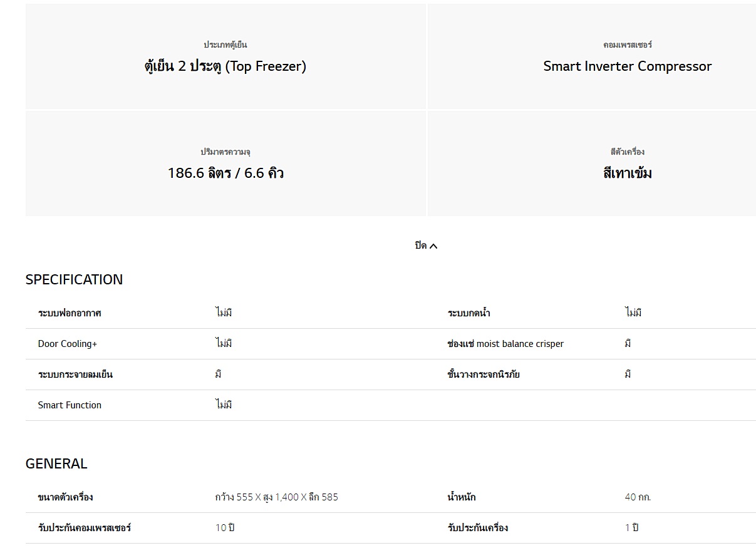Click the 186.6 ลิตร capacity card
Viewport: 756px width, 548px height.
click(225, 163)
